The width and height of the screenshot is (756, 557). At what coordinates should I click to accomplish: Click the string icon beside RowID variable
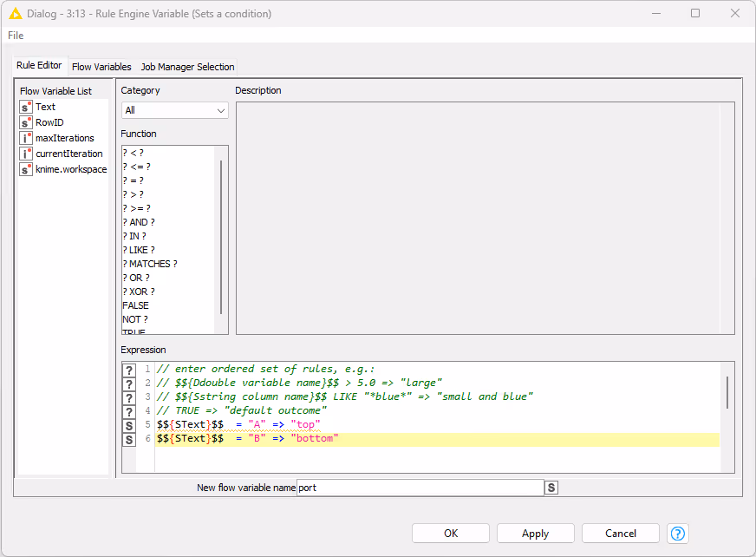pyautogui.click(x=26, y=122)
